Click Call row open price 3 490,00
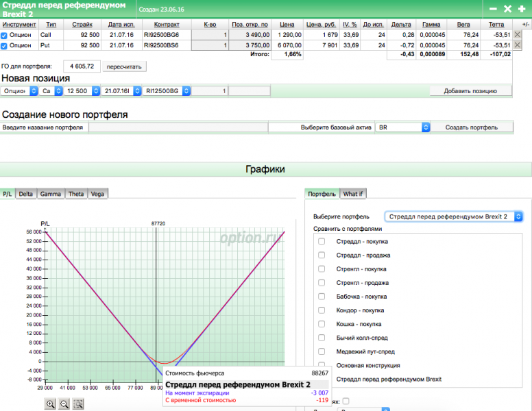The image size is (532, 411). [x=250, y=34]
